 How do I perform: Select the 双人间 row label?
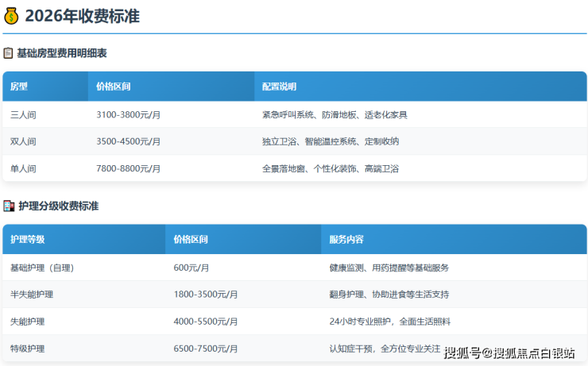[23, 141]
